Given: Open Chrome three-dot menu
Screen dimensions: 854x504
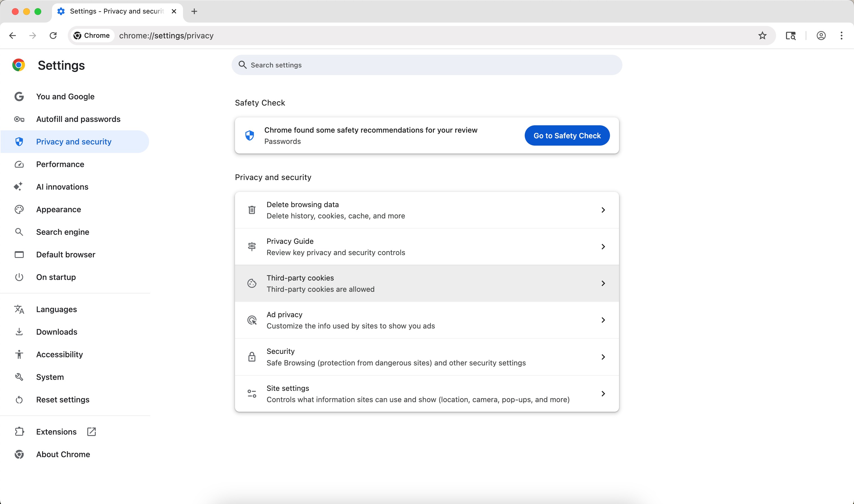Looking at the screenshot, I should click(841, 36).
